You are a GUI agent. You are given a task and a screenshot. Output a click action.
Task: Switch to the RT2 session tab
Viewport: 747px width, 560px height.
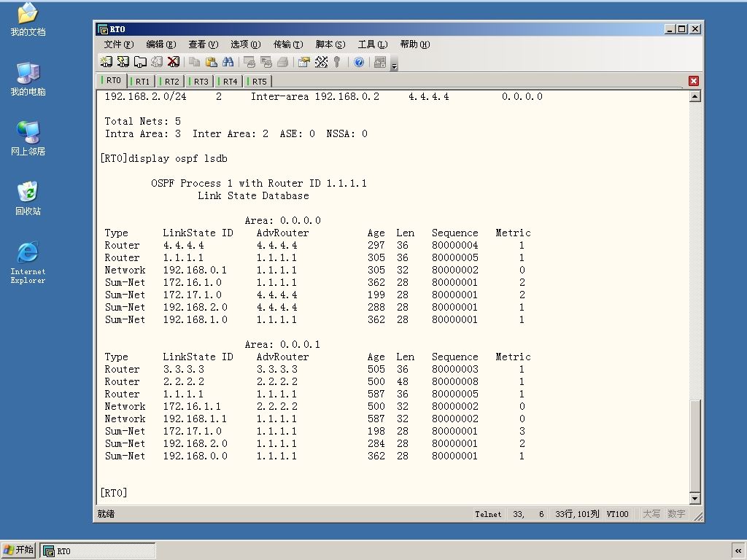pos(171,82)
